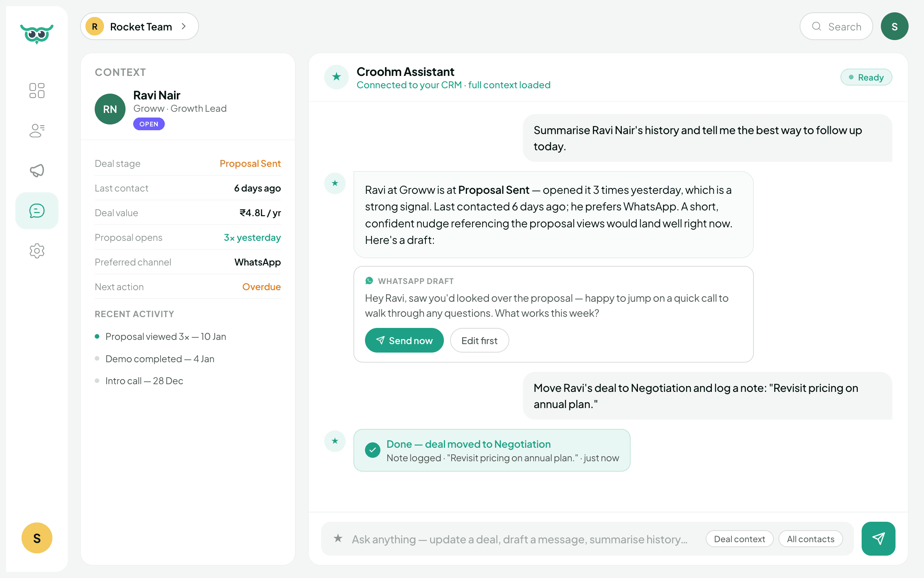Open the dashboard grid icon in the sidebar
Image resolution: width=924 pixels, height=578 pixels.
(37, 91)
